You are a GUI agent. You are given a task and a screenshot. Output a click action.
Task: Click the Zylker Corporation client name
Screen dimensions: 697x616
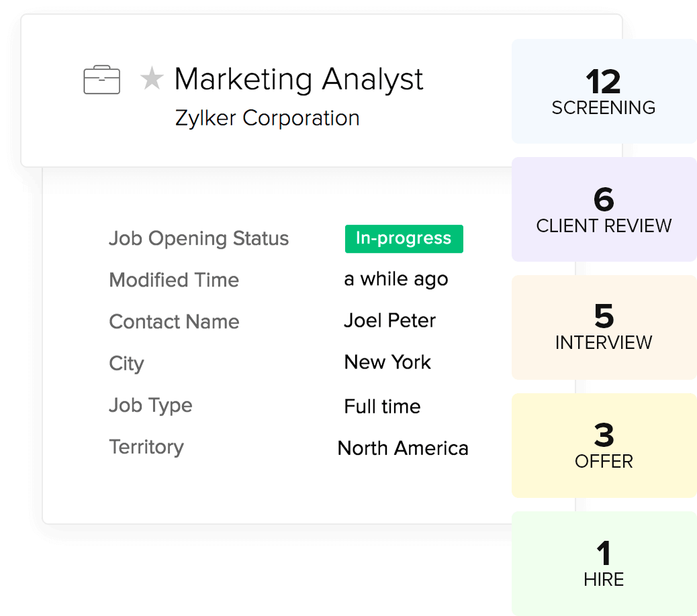[x=267, y=118]
